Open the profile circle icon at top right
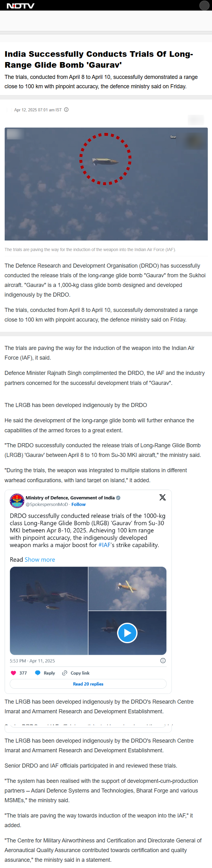 click(204, 5)
